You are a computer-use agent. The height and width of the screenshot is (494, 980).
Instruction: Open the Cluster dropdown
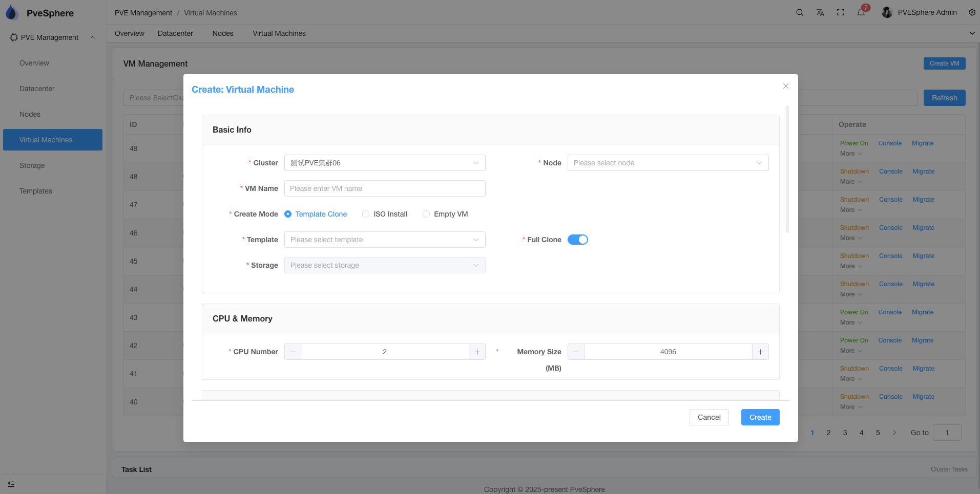pos(384,163)
